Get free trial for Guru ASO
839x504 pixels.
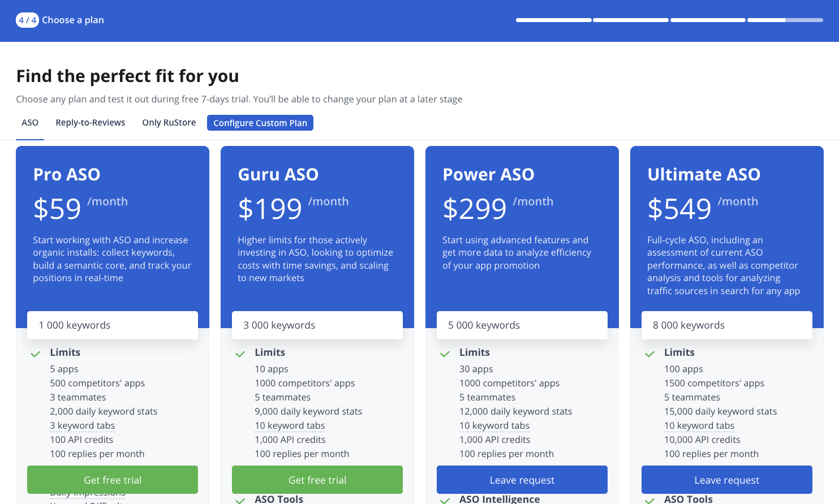pos(317,480)
